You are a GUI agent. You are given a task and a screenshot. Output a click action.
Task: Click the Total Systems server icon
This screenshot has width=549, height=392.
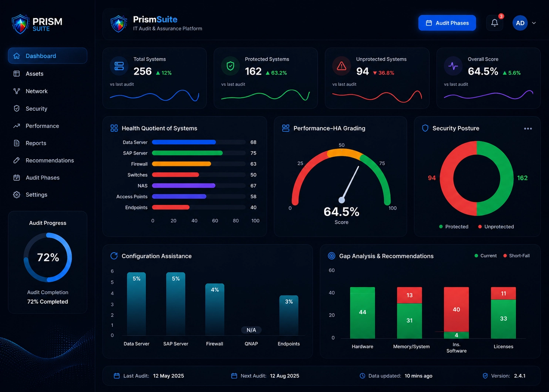[119, 66]
